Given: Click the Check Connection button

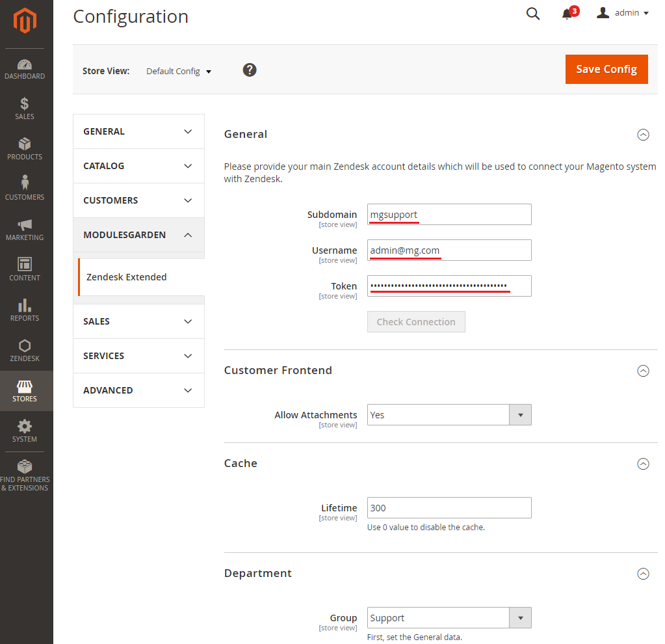Looking at the screenshot, I should 416,322.
